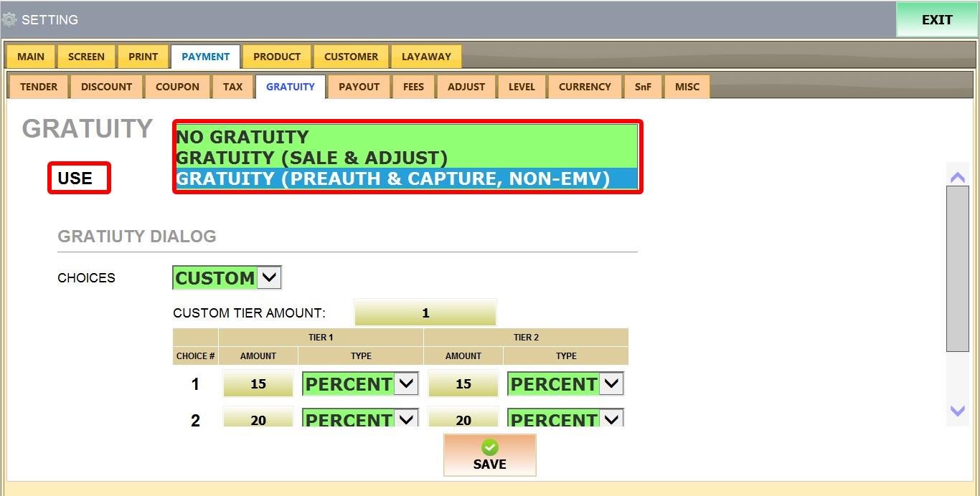This screenshot has width=980, height=496.
Task: Open the CURRENCY sub-tab
Action: click(x=585, y=87)
